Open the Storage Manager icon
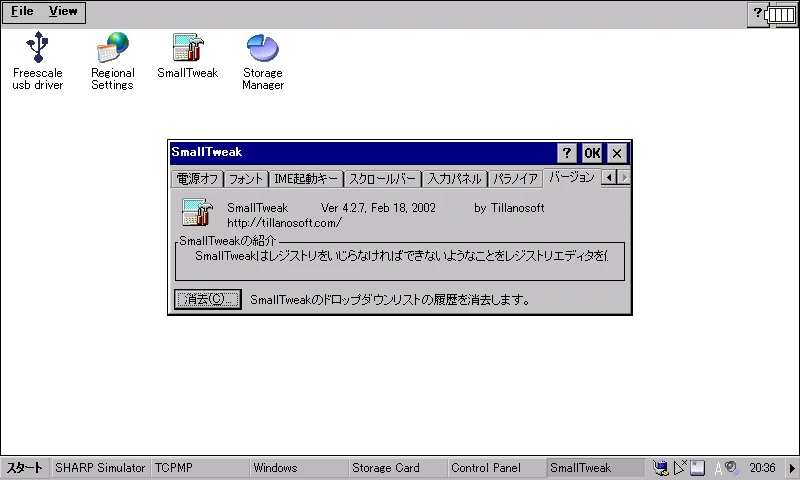 (263, 61)
